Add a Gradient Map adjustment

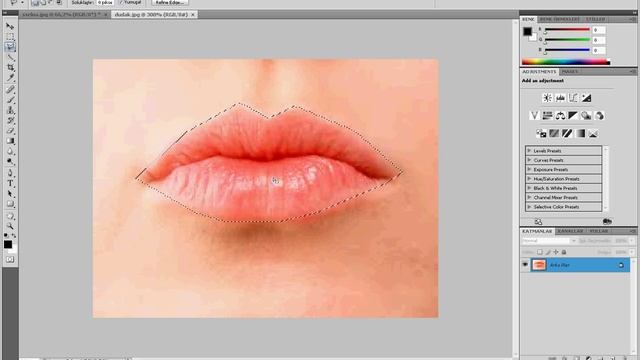tap(580, 133)
